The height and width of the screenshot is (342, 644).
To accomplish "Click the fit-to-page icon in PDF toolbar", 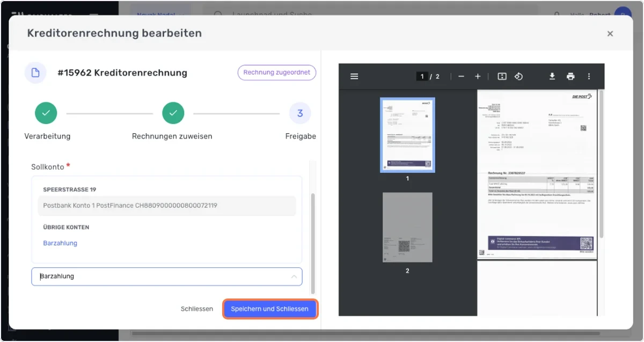I will pyautogui.click(x=502, y=76).
